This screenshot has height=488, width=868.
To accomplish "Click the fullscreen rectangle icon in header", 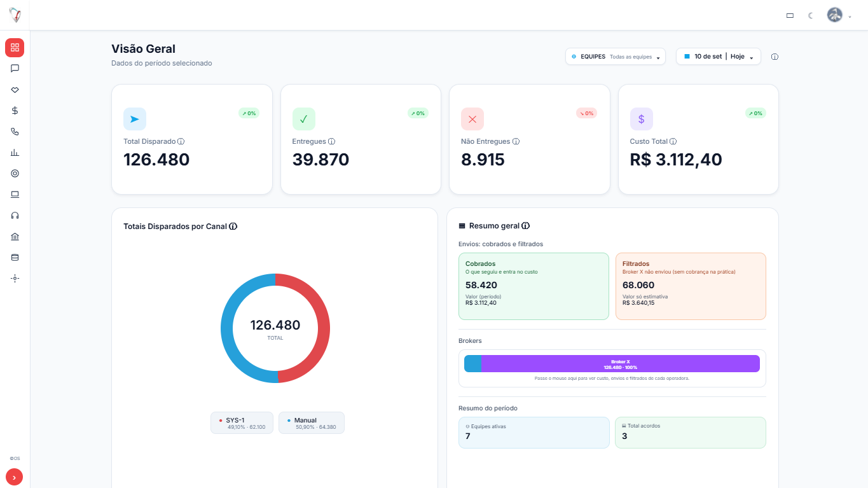I will pos(790,15).
